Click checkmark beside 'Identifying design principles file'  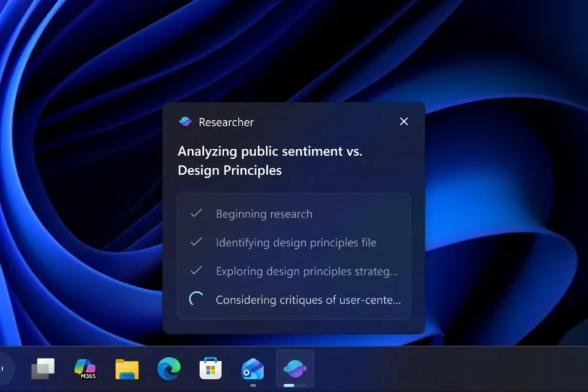[197, 242]
